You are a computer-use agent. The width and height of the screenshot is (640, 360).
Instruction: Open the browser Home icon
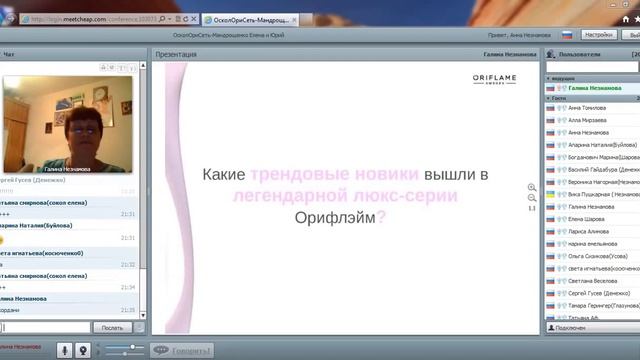click(x=626, y=19)
